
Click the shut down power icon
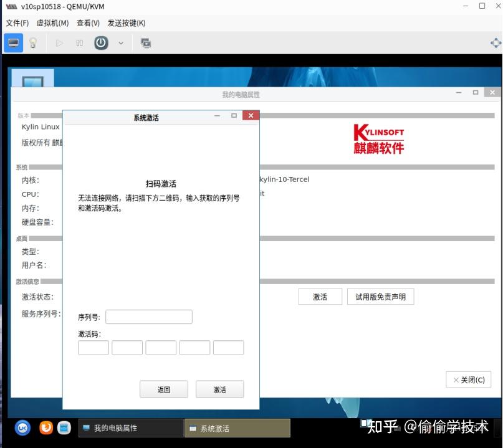(101, 42)
